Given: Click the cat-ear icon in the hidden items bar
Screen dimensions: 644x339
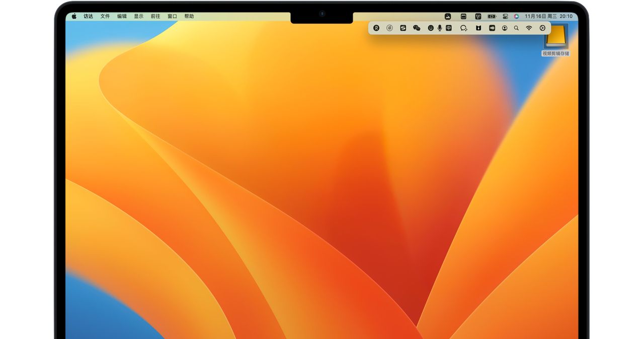Looking at the screenshot, I should point(478,28).
